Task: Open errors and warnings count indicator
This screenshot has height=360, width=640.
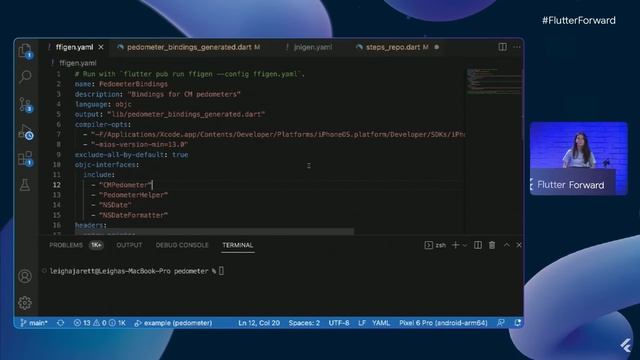Action: pos(100,323)
